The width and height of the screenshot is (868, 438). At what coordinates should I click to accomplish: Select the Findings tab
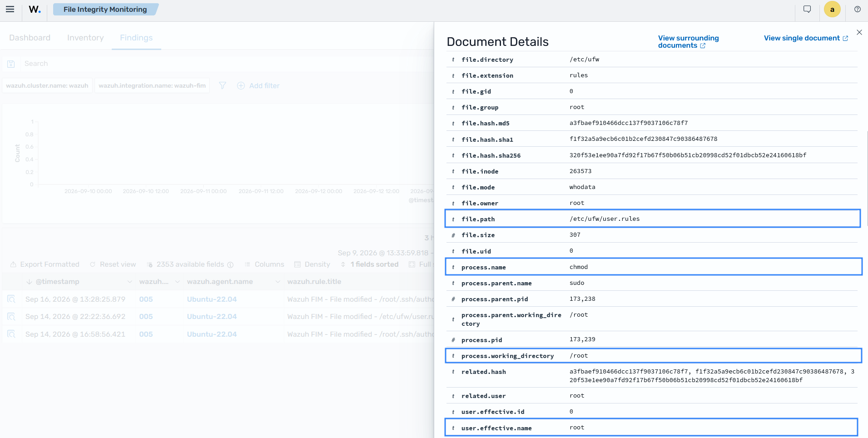(136, 38)
